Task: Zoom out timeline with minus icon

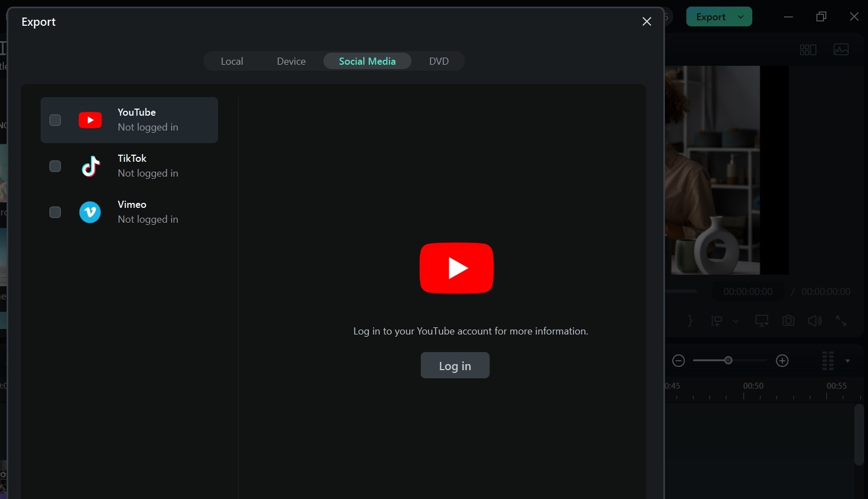Action: (679, 360)
